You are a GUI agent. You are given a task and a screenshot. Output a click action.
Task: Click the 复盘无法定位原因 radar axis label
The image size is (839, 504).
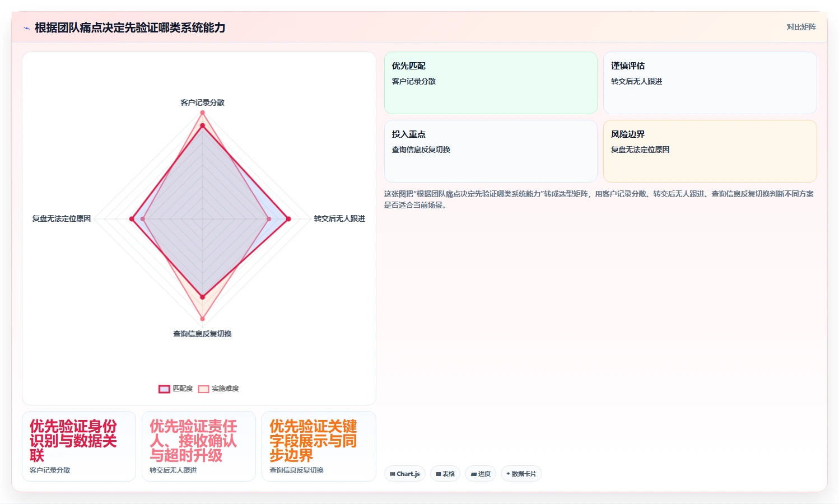(62, 218)
